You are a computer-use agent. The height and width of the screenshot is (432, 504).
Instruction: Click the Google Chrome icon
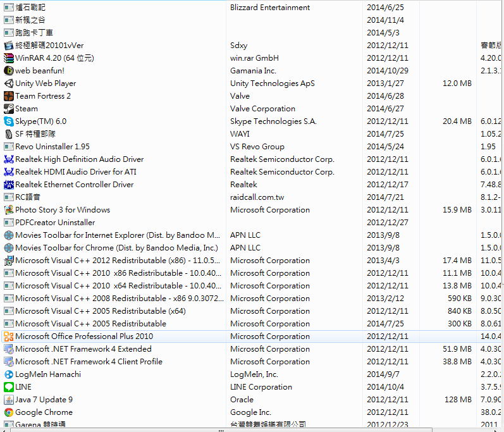tap(9, 412)
